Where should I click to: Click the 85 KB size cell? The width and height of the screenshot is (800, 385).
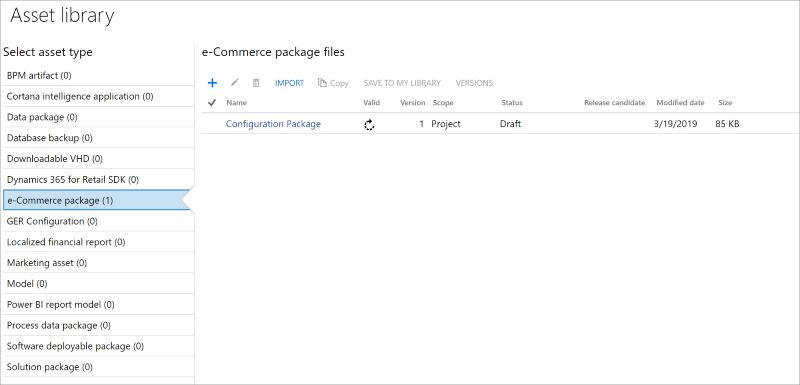coord(728,123)
